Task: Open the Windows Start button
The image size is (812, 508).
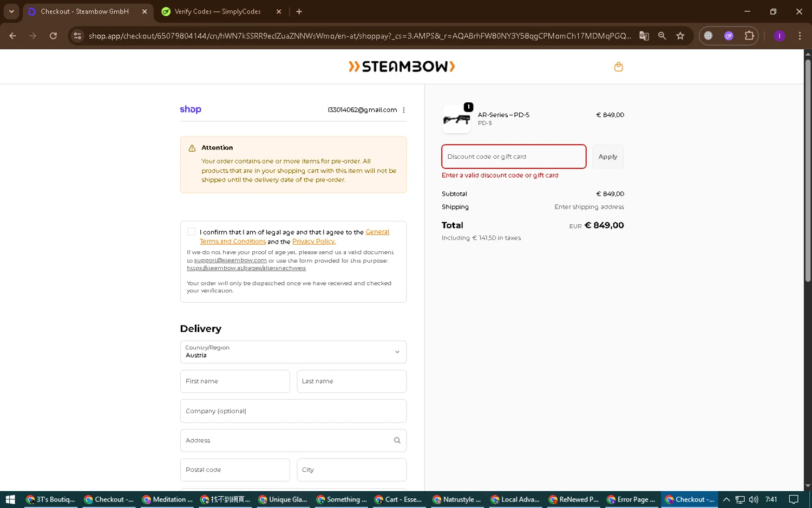Action: 10,499
